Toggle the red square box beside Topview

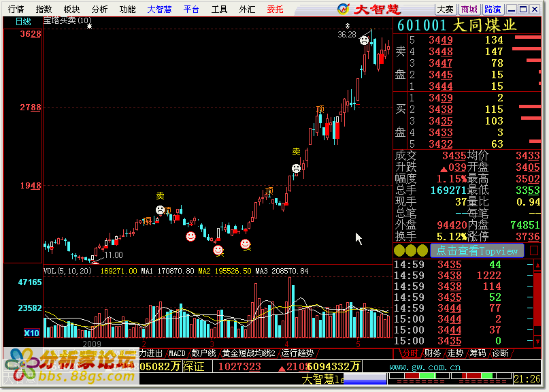pyautogui.click(x=534, y=250)
